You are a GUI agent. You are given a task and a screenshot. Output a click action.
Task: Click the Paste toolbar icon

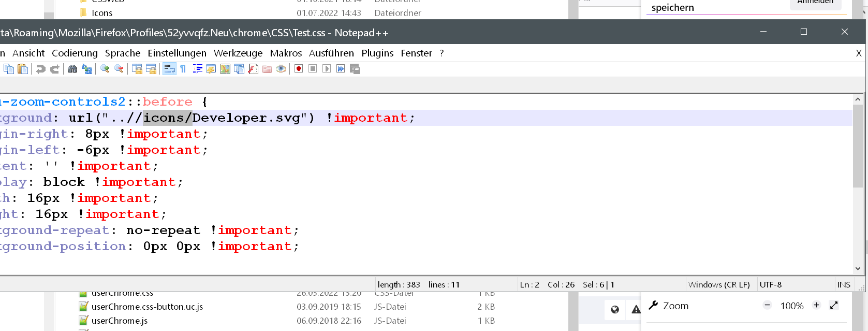tap(23, 69)
